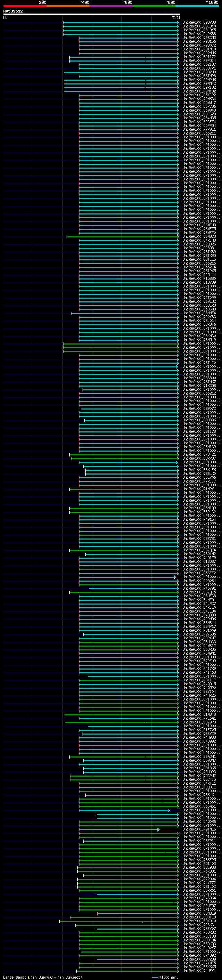Screen dimensions: 222x980
Task: Click the UniRef100_Q0H634 identifier
Action: 199,99
